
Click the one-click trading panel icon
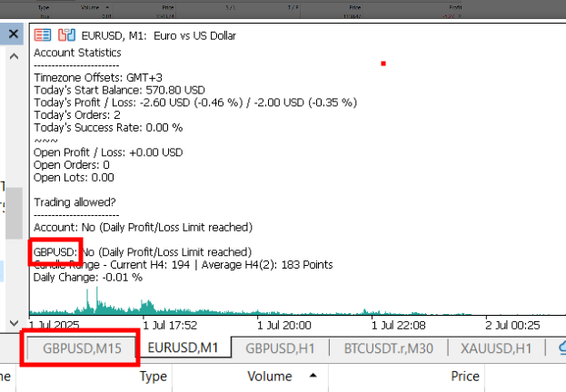(x=67, y=35)
